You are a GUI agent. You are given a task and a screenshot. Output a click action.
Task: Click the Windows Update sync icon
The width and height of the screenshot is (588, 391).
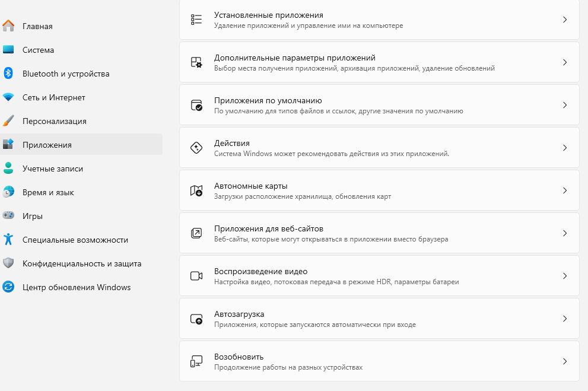click(x=8, y=287)
